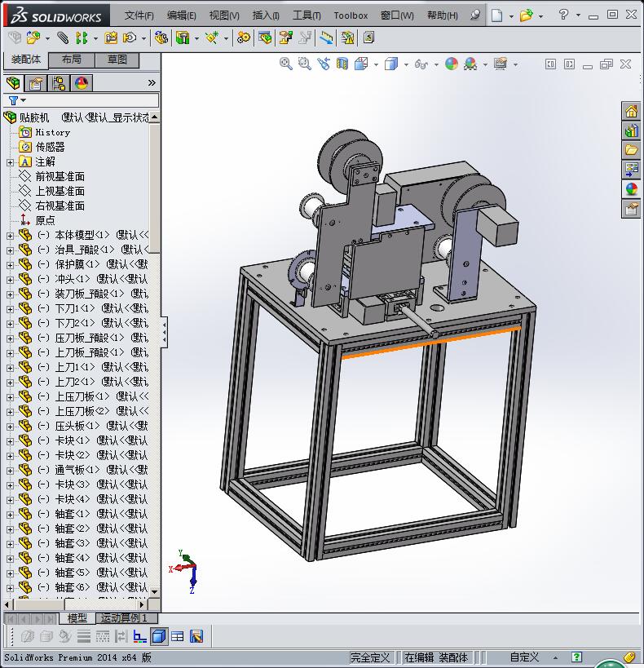
Task: Click the Edit Appearance color ball
Action: click(x=452, y=64)
